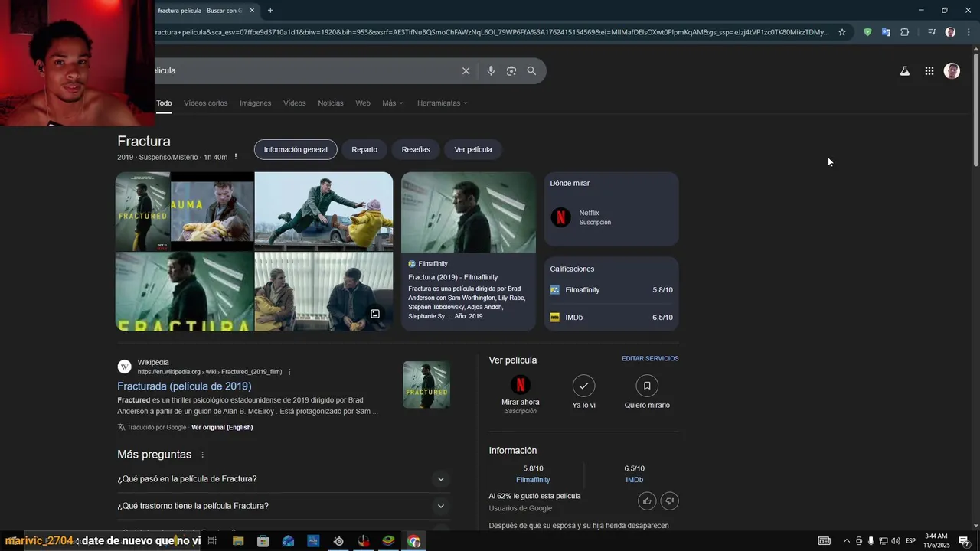Switch to the Noticias tab

tap(331, 103)
